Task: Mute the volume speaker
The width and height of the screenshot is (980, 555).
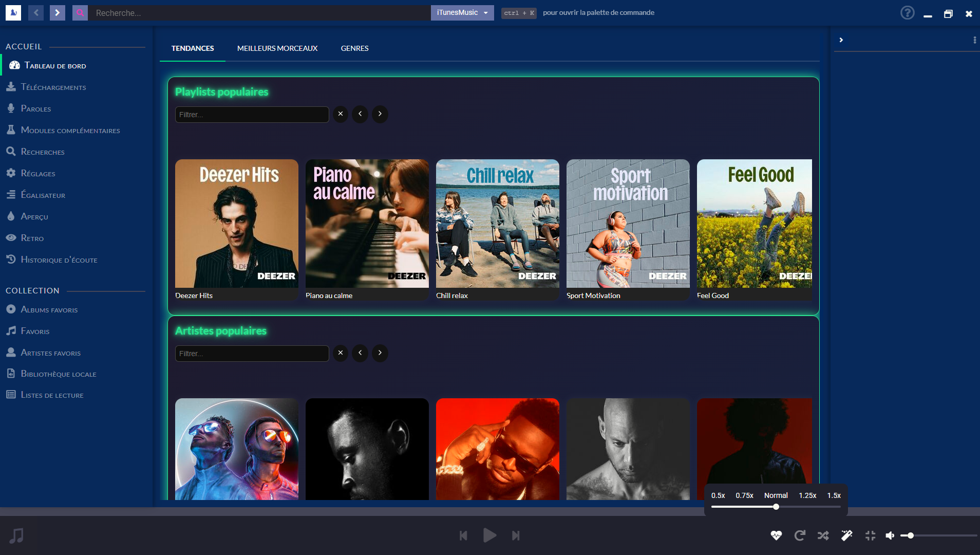Action: [890, 535]
